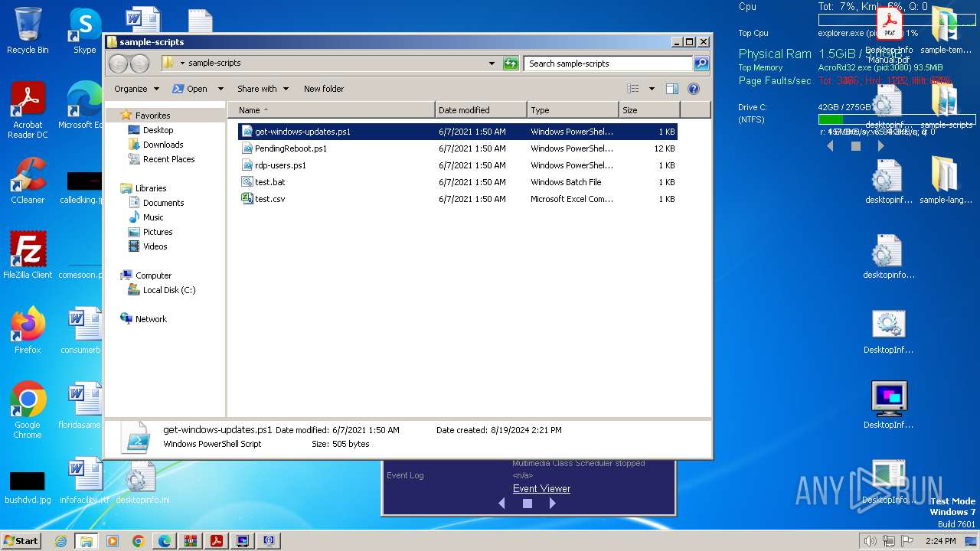Open the Organize menu
The image size is (980, 551).
[x=136, y=89]
